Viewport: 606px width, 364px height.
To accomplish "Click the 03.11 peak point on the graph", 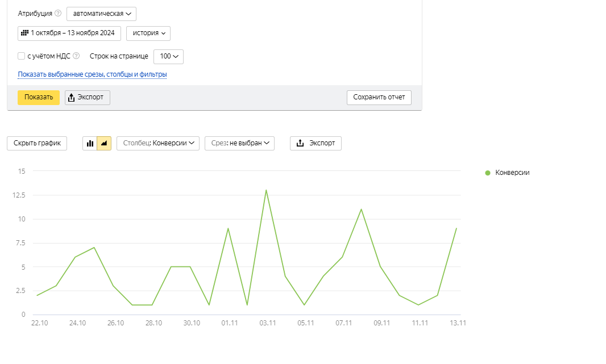I will 266,190.
